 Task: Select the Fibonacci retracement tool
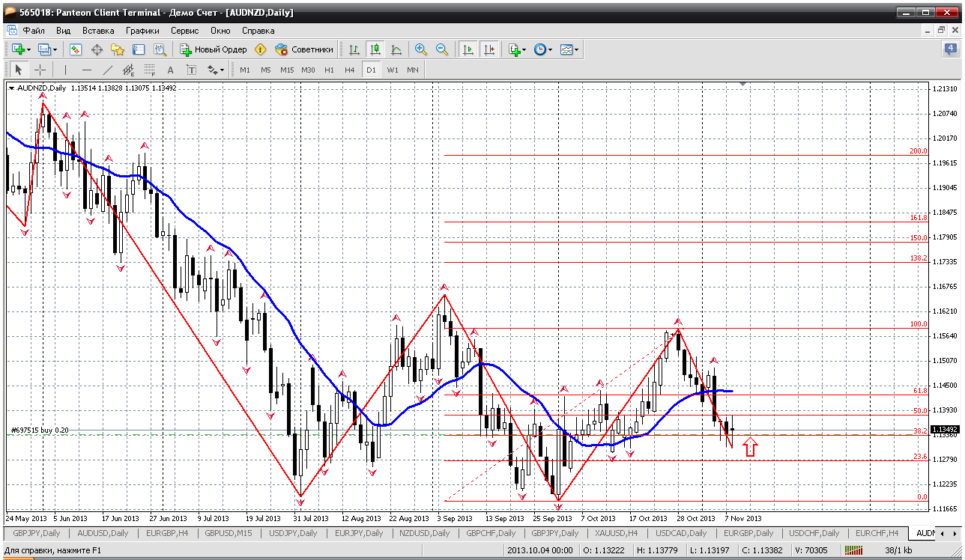pyautogui.click(x=150, y=70)
